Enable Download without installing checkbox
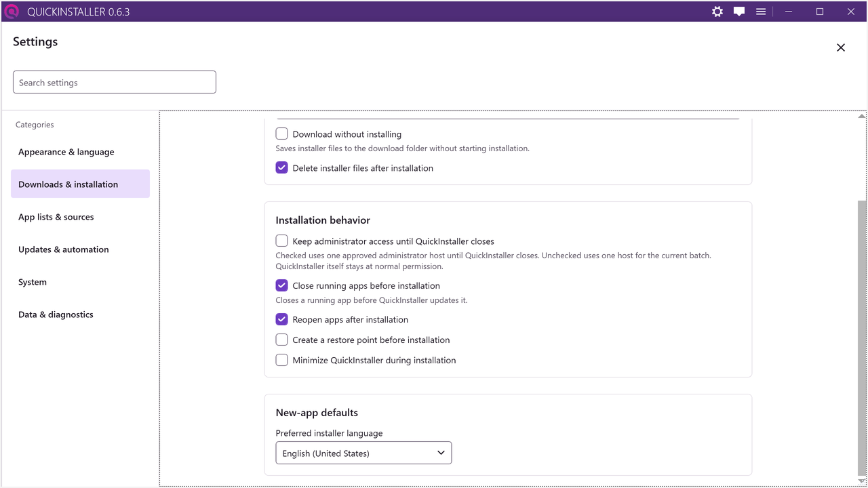Screen dimensions: 868x488 click(x=282, y=134)
